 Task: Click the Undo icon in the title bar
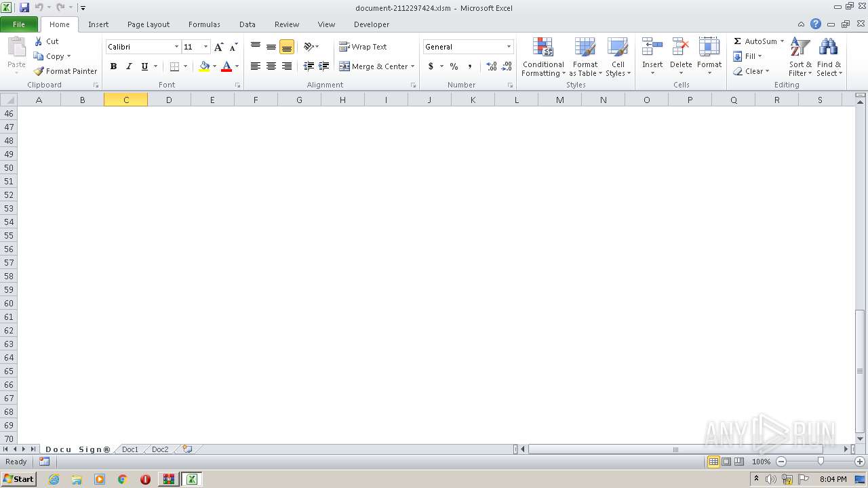pos(39,7)
